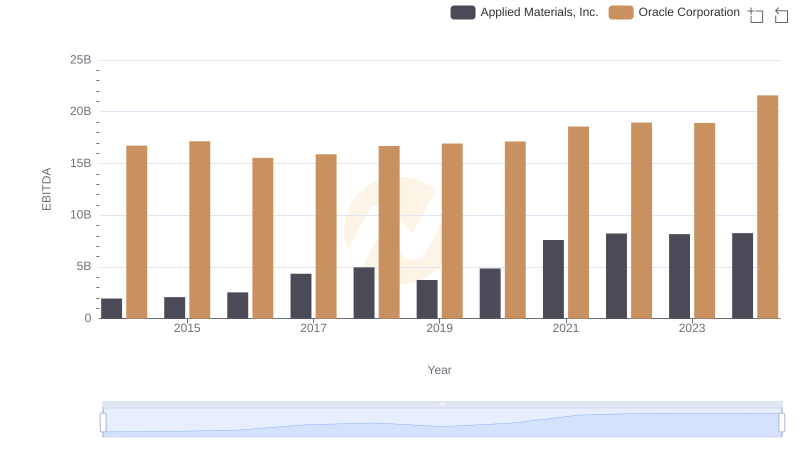Click Oracle bar for year 2017
The width and height of the screenshot is (800, 461).
coord(326,237)
